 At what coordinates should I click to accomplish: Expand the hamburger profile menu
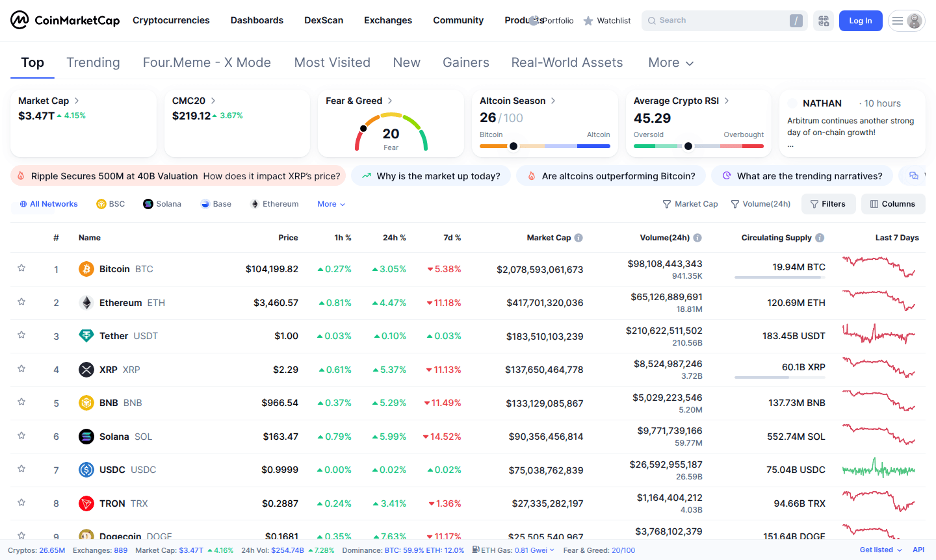pos(906,20)
